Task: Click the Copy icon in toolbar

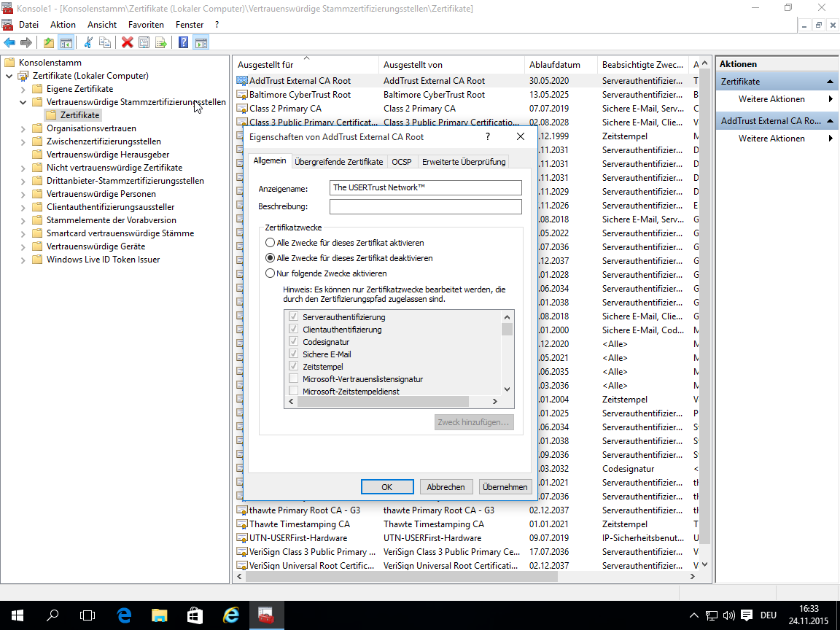Action: pos(105,42)
